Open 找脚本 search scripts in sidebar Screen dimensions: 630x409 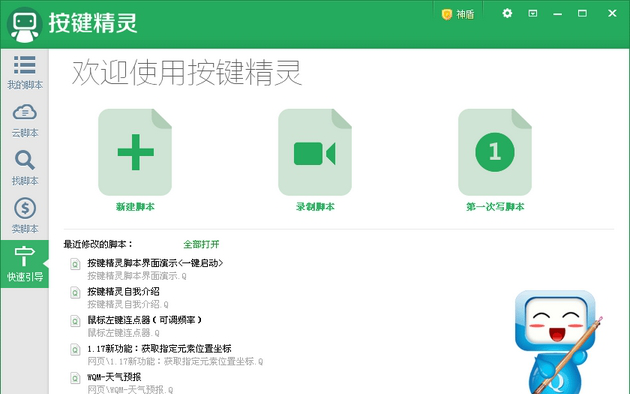click(25, 168)
